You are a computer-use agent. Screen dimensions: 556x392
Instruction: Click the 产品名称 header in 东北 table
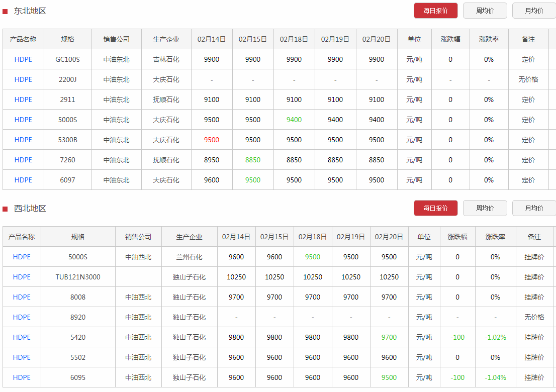[23, 39]
